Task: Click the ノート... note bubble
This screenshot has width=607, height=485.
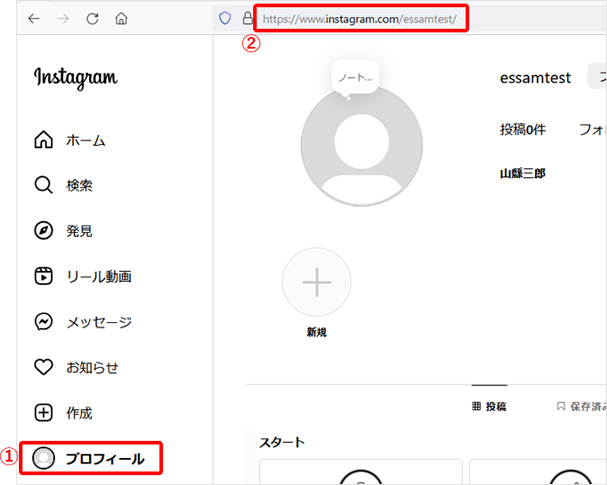Action: coord(355,77)
